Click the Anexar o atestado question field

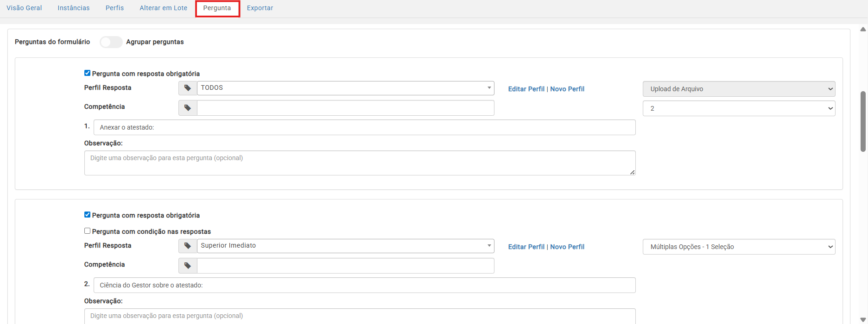[x=364, y=127]
